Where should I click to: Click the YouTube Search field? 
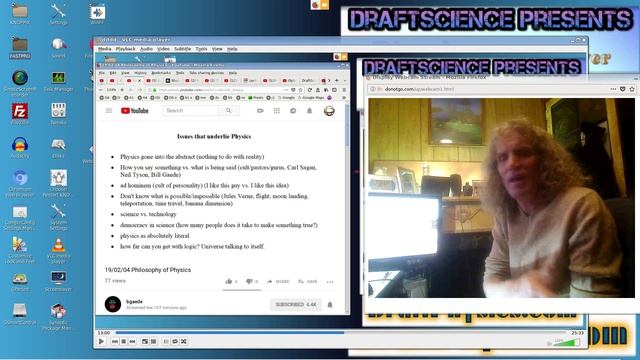pos(190,111)
